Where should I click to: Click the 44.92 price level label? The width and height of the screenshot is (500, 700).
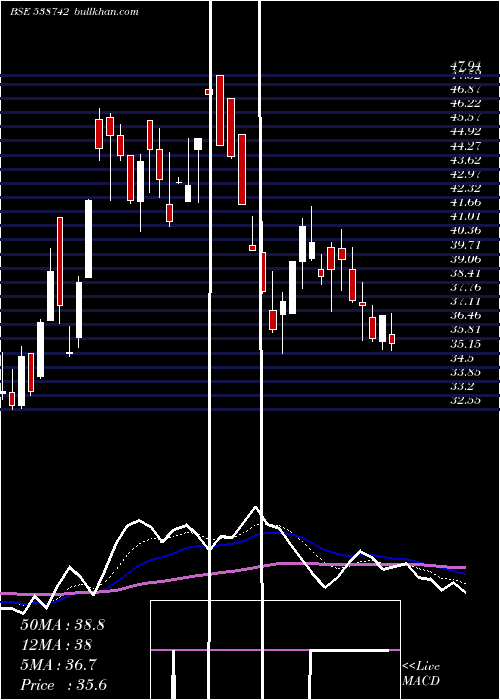(466, 131)
